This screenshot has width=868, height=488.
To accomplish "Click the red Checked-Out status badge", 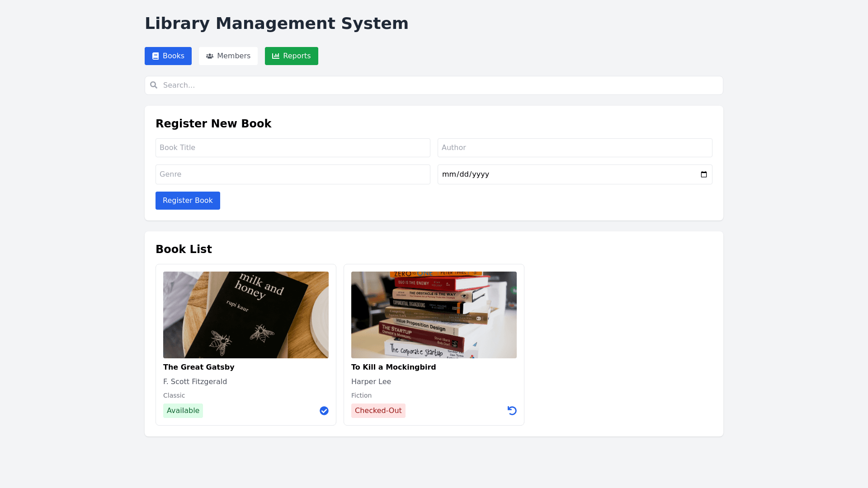I will (x=378, y=411).
